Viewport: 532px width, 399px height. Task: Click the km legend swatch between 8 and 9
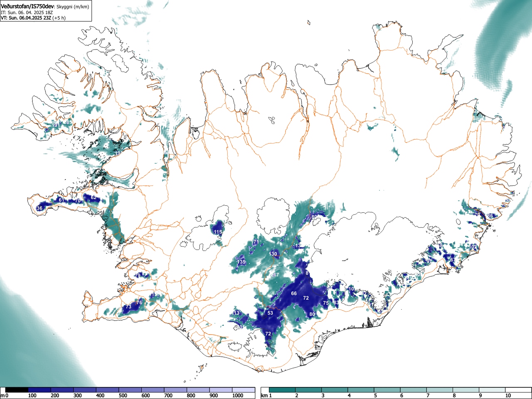pyautogui.click(x=466, y=390)
